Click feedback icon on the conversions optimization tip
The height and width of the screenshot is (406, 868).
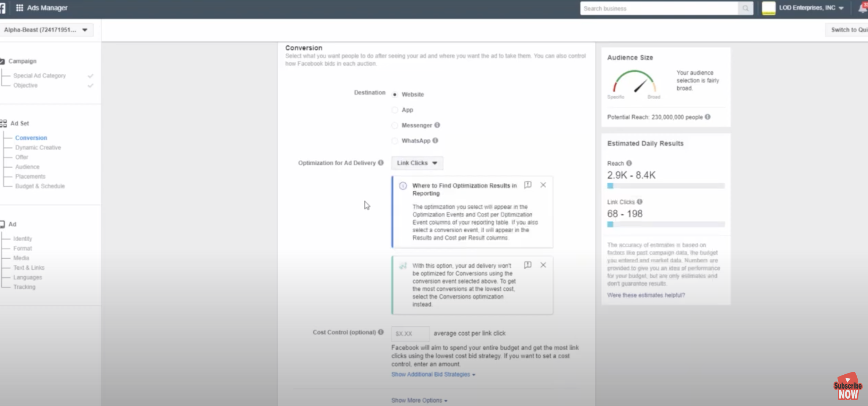tap(527, 265)
